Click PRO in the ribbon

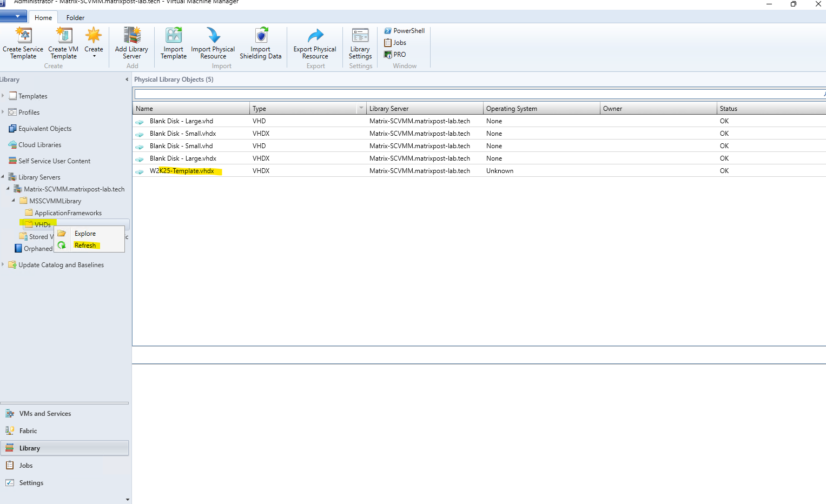point(395,55)
